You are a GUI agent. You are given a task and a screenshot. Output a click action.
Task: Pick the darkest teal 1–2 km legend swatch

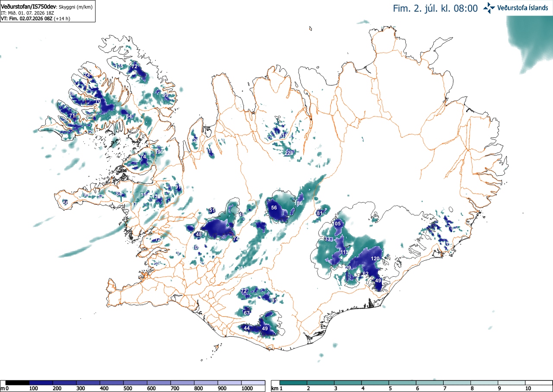pos(293,383)
